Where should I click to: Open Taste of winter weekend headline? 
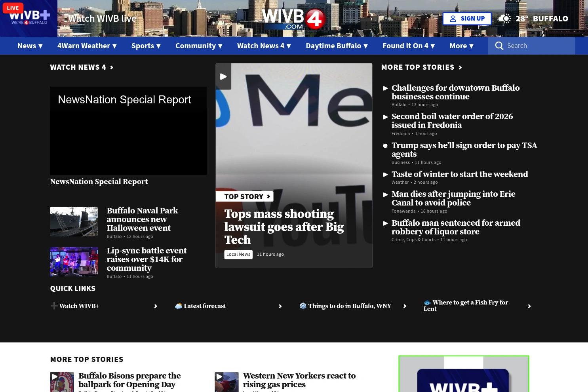click(x=460, y=174)
